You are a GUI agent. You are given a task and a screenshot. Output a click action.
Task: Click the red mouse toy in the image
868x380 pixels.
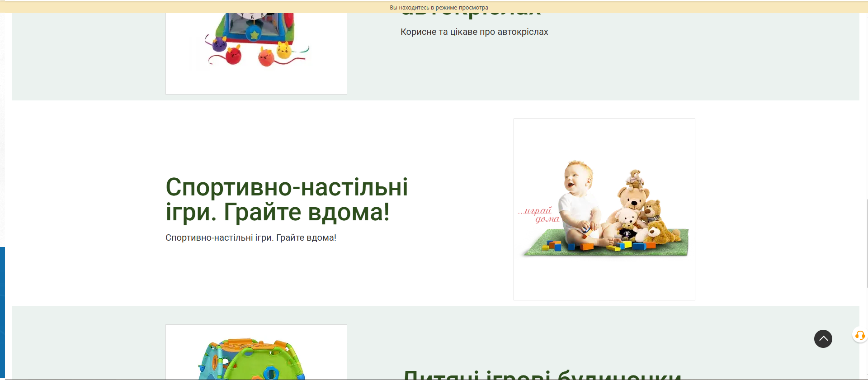point(234,56)
